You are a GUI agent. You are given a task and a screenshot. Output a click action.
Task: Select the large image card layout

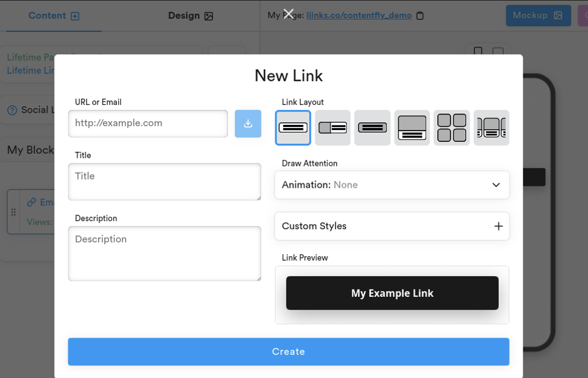coord(412,127)
